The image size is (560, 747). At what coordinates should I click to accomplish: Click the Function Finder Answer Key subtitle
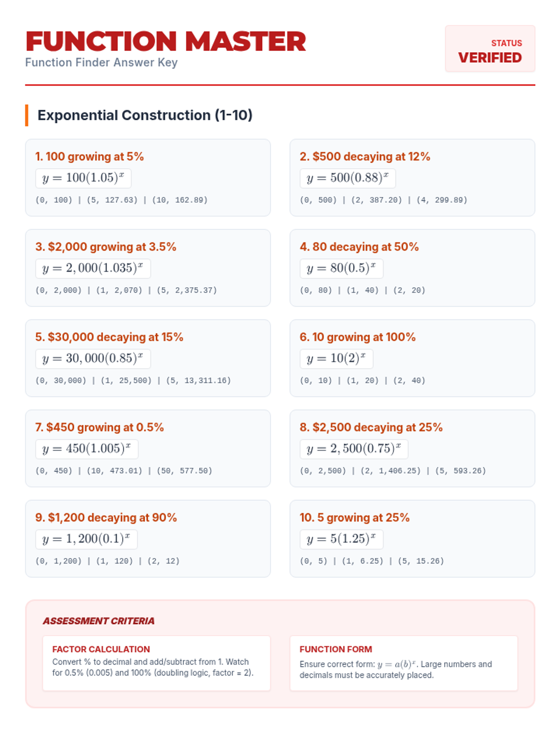click(x=101, y=63)
